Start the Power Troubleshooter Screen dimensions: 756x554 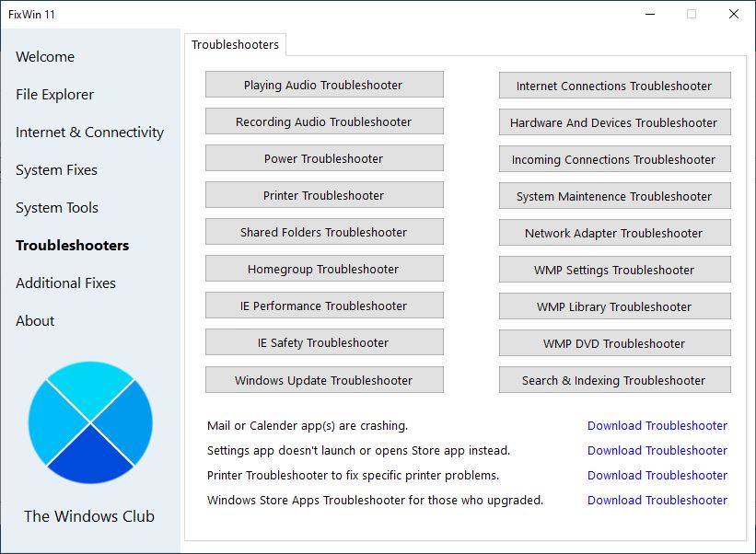click(324, 158)
